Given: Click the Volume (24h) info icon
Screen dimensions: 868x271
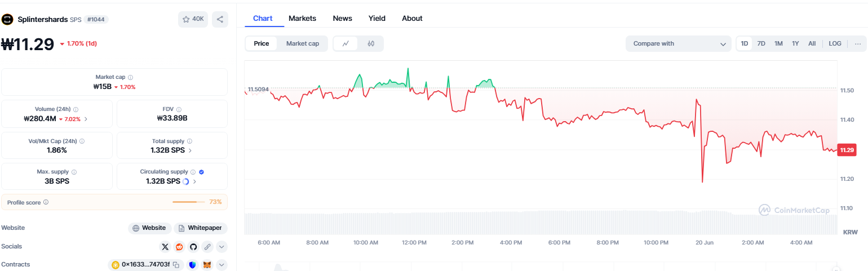Looking at the screenshot, I should coord(76,109).
